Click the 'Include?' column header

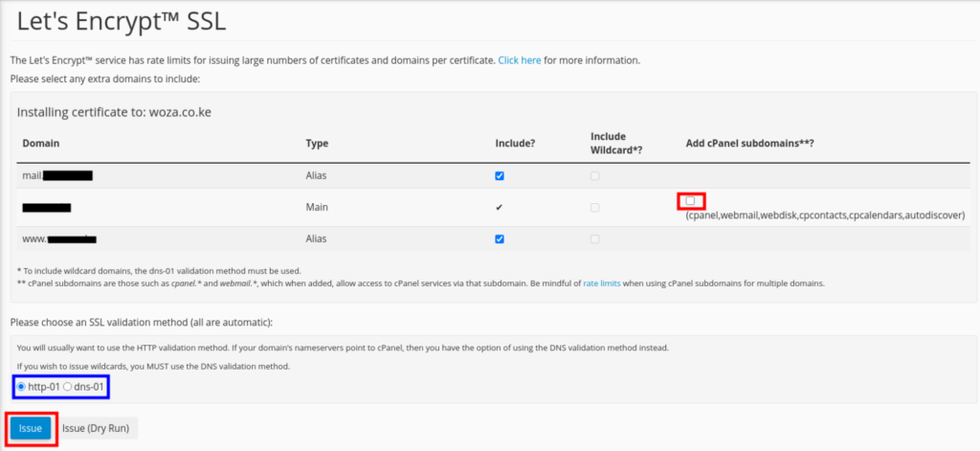pos(515,144)
